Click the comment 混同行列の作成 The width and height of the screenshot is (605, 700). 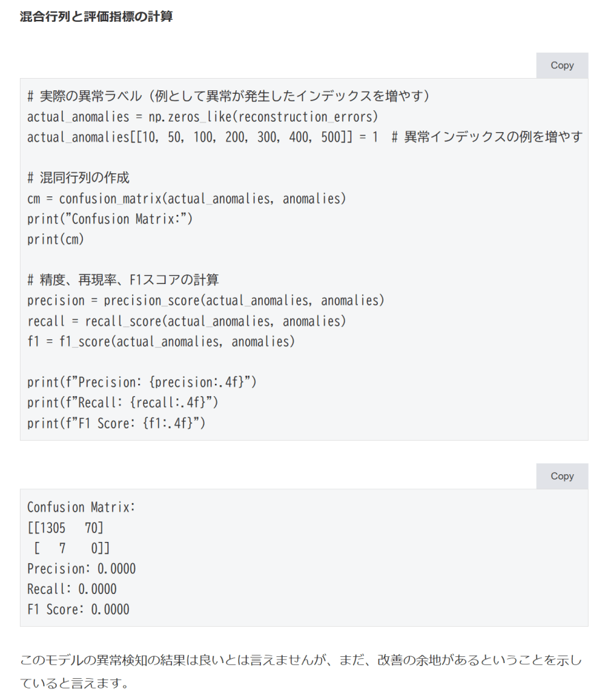78,178
